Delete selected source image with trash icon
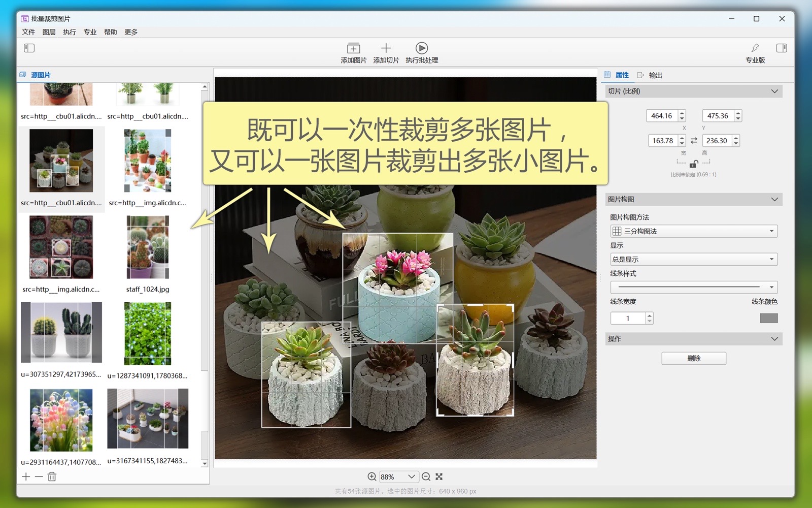Viewport: 812px width, 508px height. (x=52, y=477)
